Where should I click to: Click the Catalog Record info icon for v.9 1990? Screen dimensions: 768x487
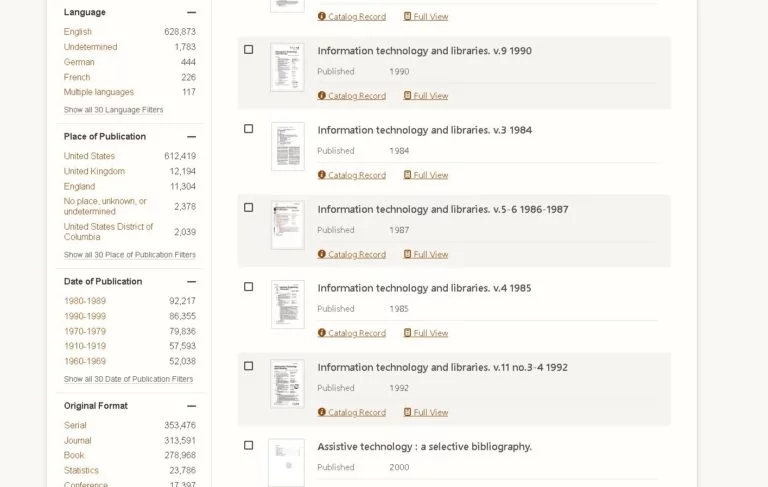(x=322, y=96)
